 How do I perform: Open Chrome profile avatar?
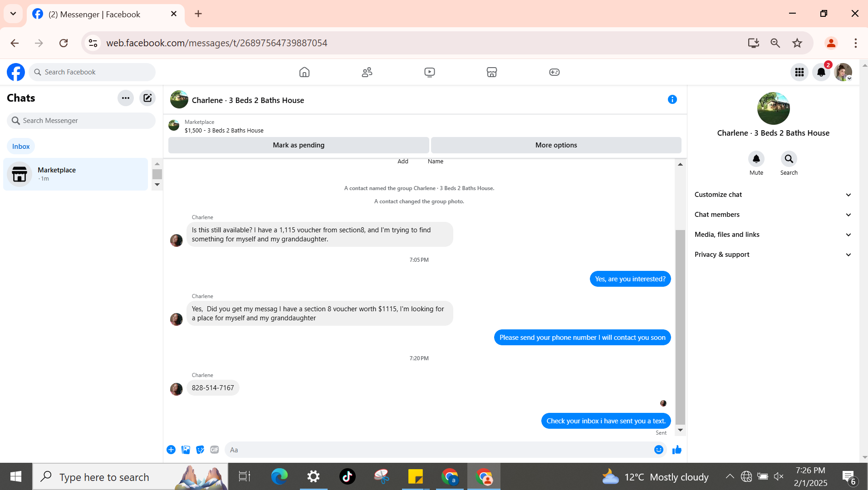click(831, 43)
